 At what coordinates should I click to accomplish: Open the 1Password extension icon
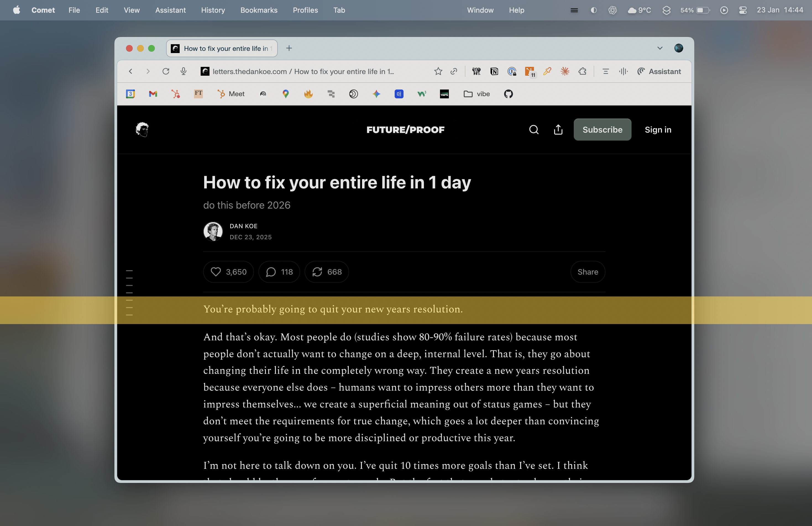[x=512, y=71]
